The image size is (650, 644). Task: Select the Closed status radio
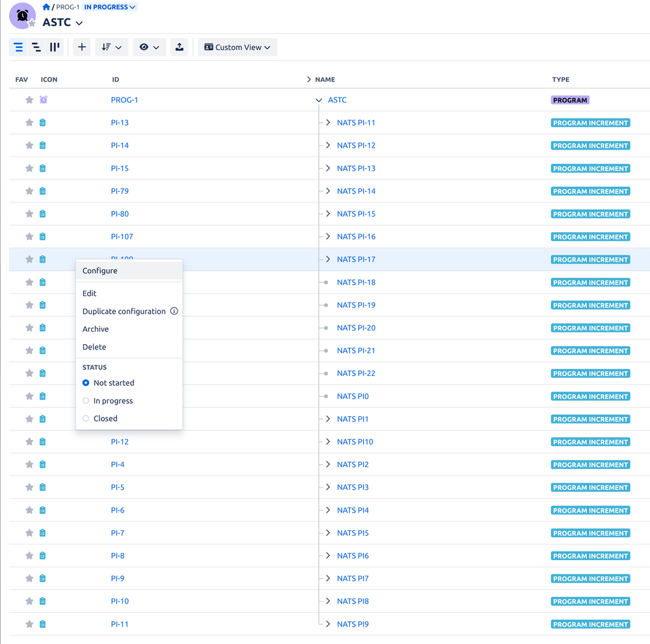(x=86, y=418)
